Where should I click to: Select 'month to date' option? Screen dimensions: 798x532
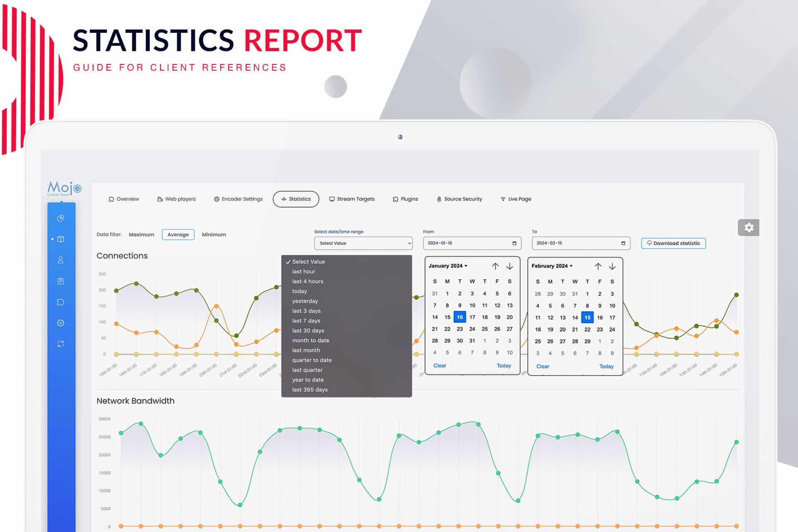pos(346,340)
